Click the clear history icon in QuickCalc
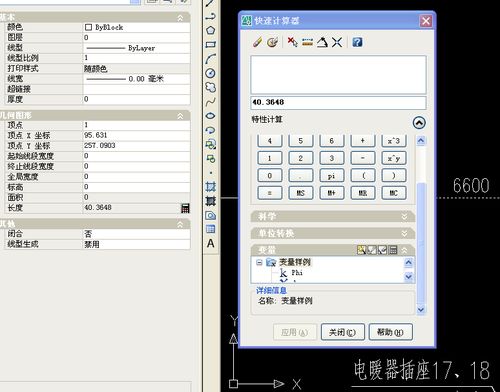Image resolution: width=500 pixels, height=392 pixels. pyautogui.click(x=272, y=42)
